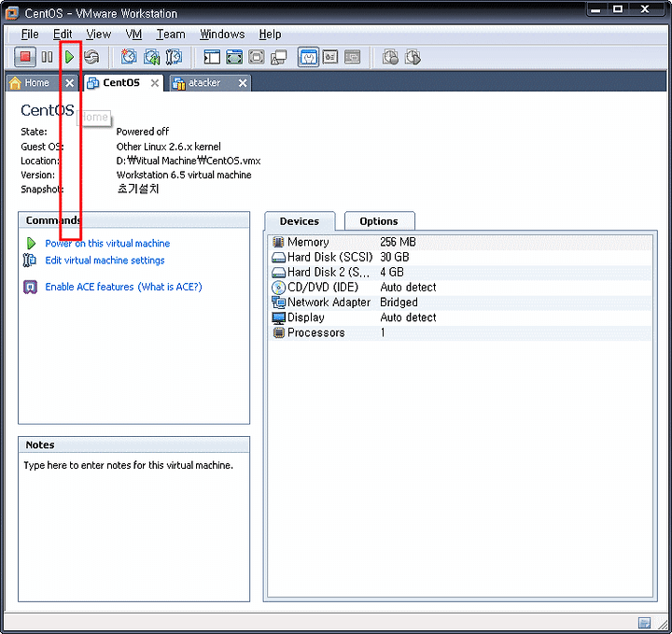Click Enable ACE features link
The width and height of the screenshot is (672, 634).
(x=90, y=287)
